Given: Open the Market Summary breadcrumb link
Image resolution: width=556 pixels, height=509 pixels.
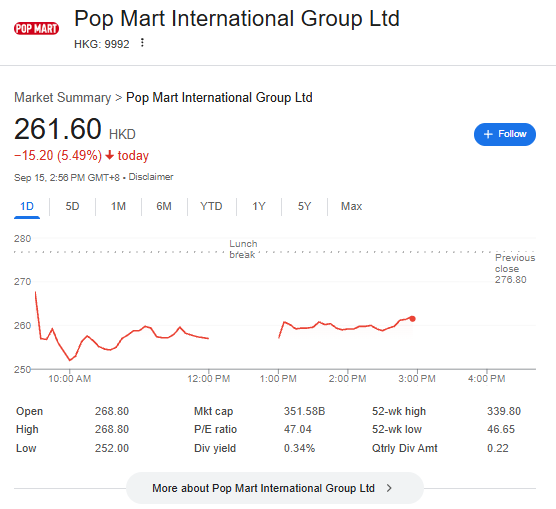Looking at the screenshot, I should point(62,98).
